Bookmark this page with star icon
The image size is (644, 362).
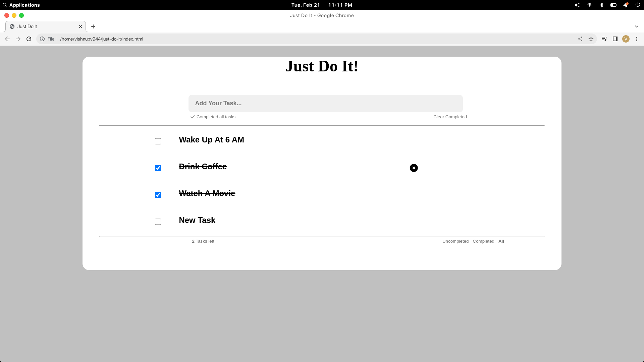591,39
